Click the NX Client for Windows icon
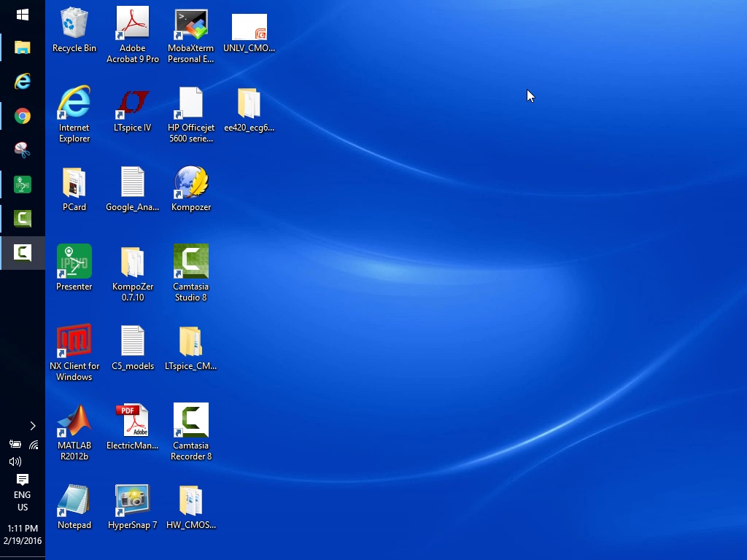Screen dimensions: 747x560 (74, 343)
